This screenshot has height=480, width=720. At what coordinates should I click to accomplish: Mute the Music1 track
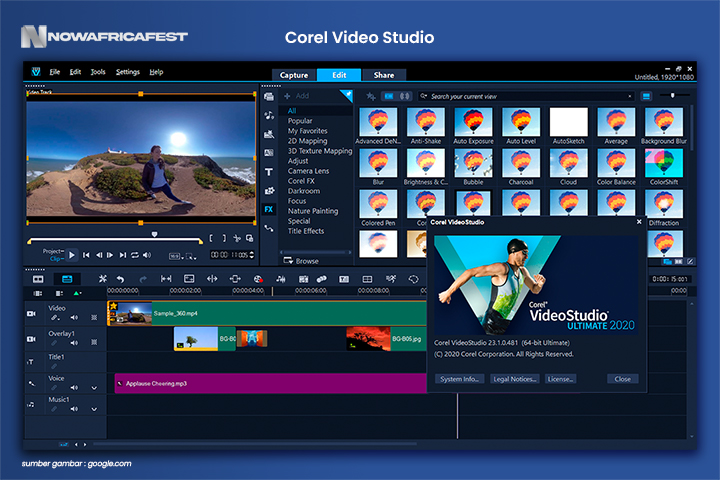(74, 409)
